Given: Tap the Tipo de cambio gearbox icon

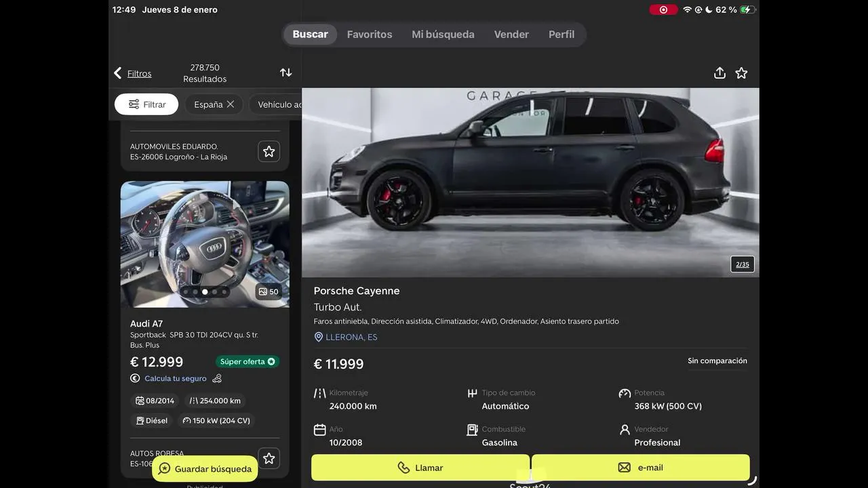Looking at the screenshot, I should [473, 393].
